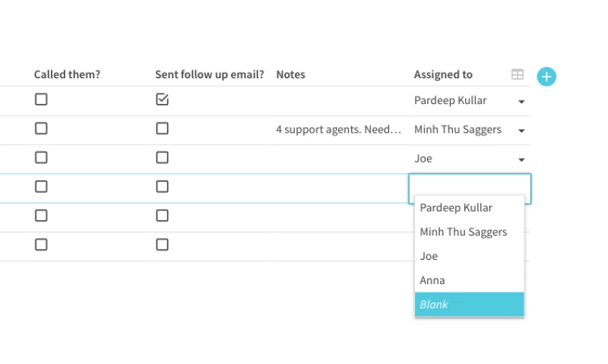
Task: Uncheck "Sent follow up email?" in Pardeep Kullar's row
Action: [x=162, y=100]
